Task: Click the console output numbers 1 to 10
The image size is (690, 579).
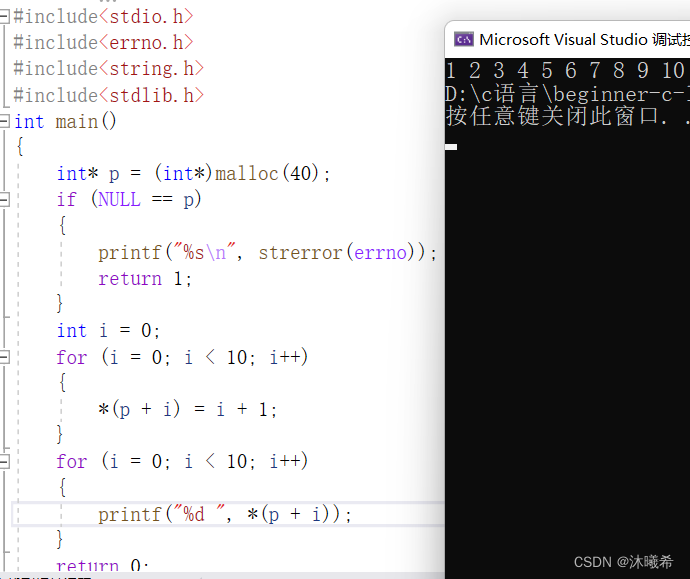Action: [x=565, y=70]
